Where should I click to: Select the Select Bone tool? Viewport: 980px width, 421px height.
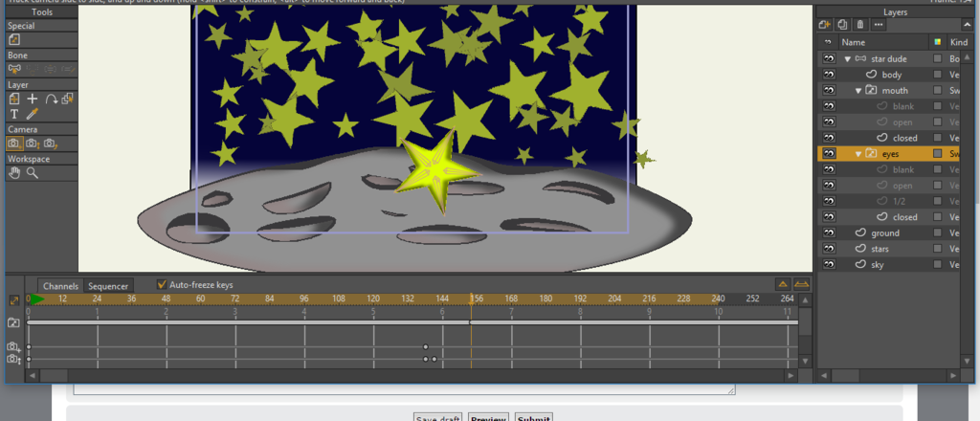13,69
